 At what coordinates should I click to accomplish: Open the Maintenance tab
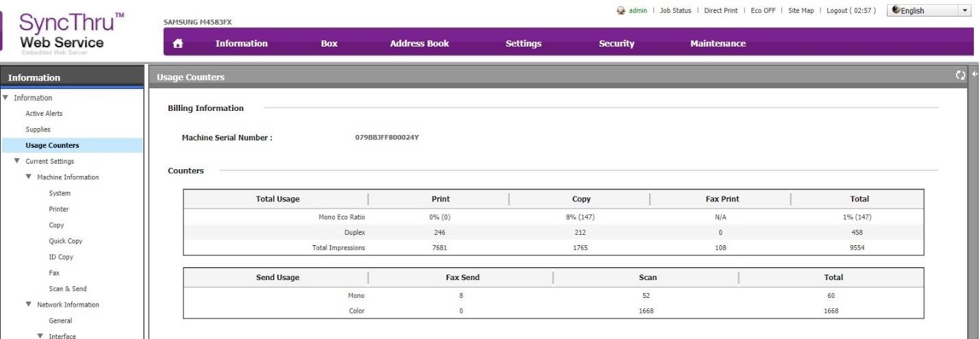718,44
